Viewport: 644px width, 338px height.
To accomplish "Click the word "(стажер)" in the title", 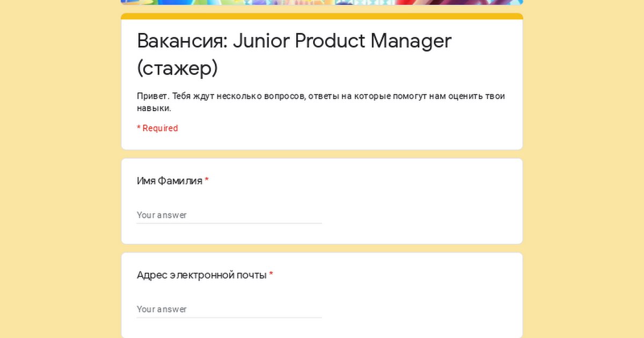I will click(177, 68).
